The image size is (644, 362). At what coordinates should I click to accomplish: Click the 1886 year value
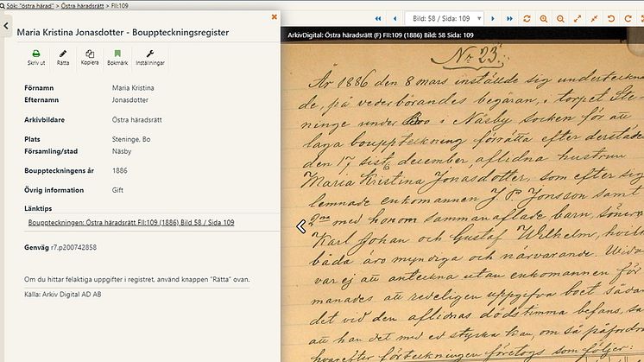click(119, 170)
